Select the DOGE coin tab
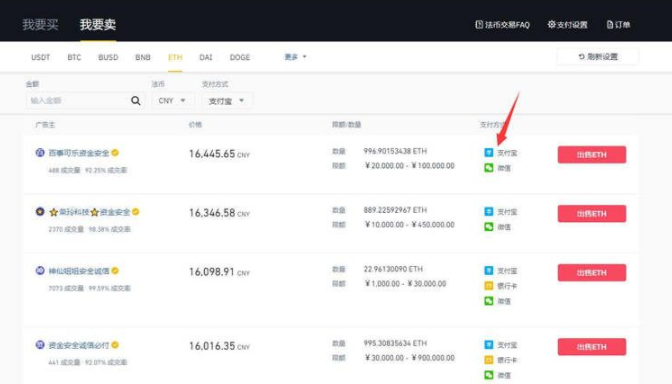Viewport: 672px width, 384px height. click(240, 57)
